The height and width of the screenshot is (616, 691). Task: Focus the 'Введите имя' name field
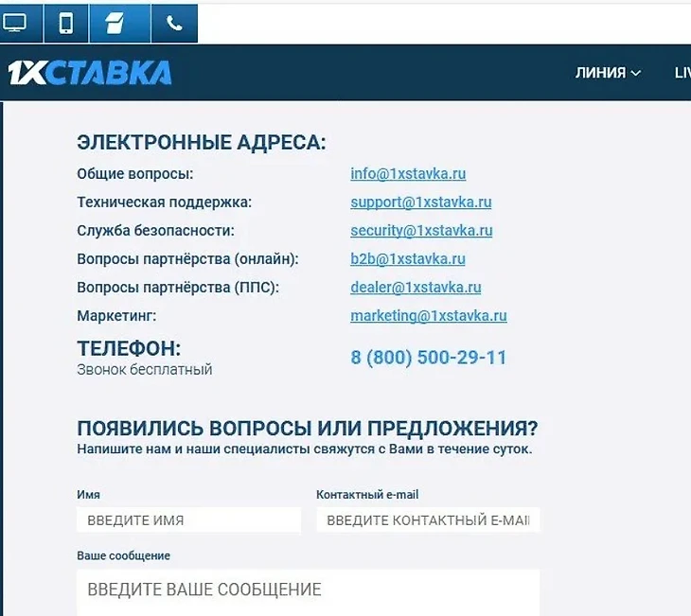(x=188, y=520)
